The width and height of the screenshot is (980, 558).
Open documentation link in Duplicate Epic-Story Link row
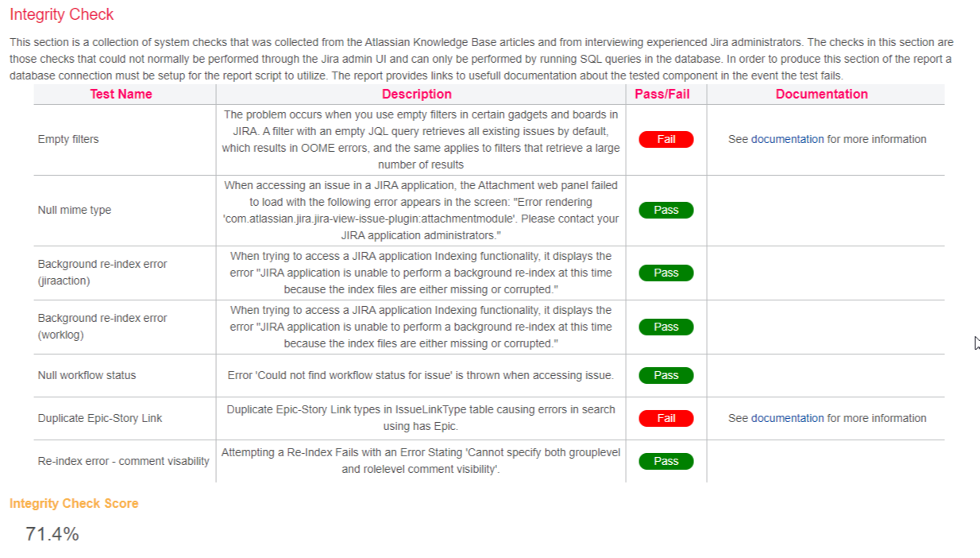click(787, 418)
